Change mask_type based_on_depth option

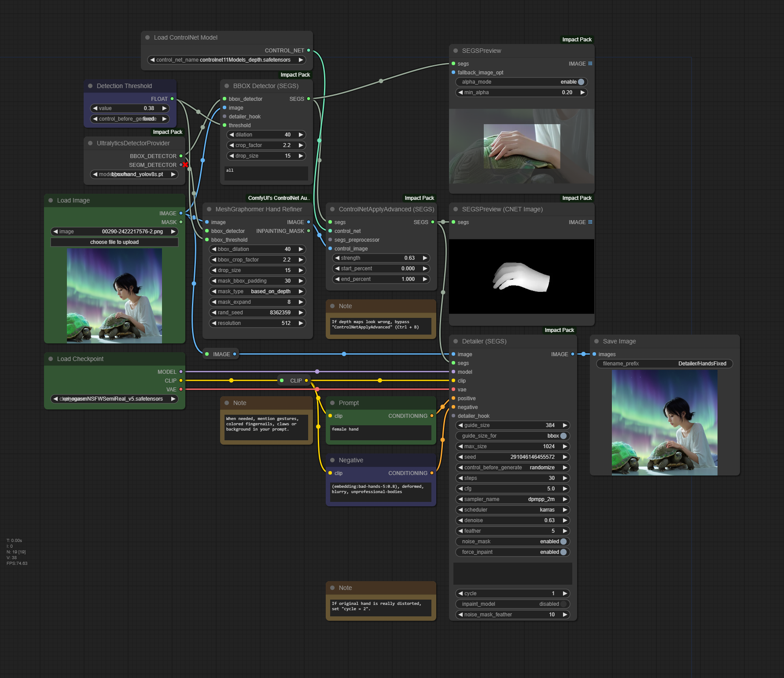click(x=257, y=291)
